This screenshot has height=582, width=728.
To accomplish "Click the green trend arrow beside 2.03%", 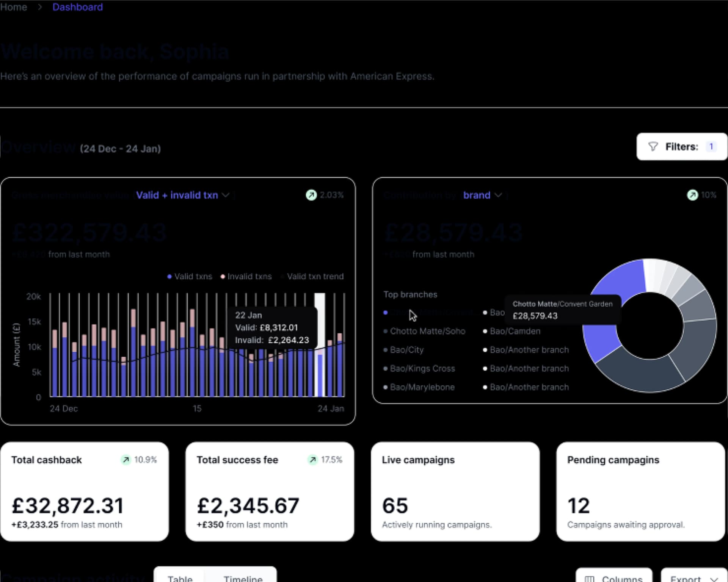I will point(311,195).
